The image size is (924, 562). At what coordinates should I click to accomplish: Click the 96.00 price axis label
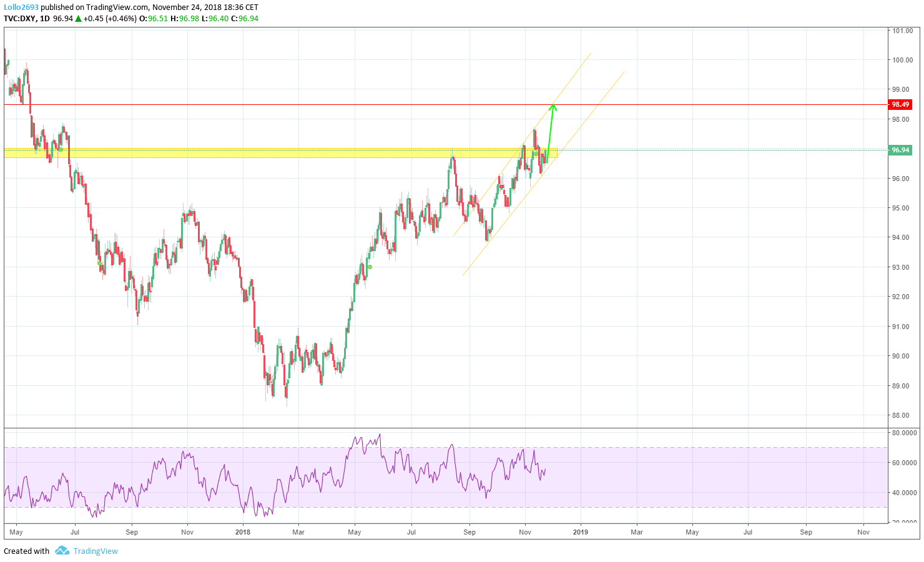[x=902, y=179]
